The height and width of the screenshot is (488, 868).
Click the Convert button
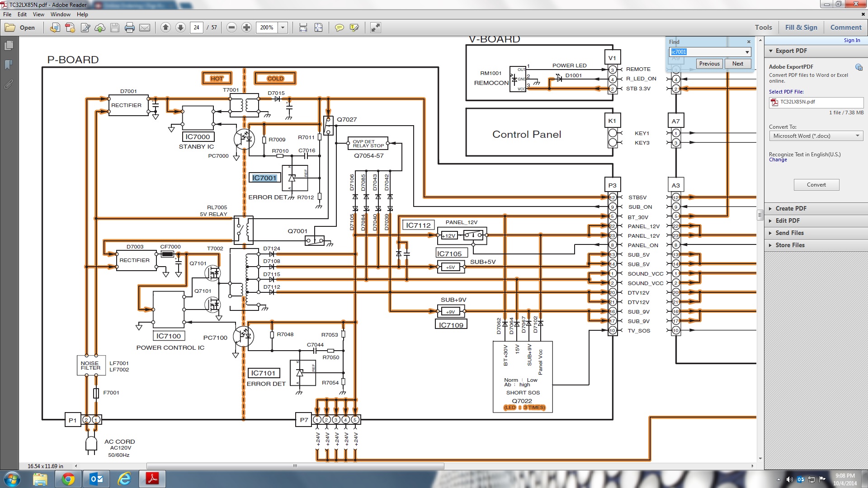pyautogui.click(x=816, y=185)
